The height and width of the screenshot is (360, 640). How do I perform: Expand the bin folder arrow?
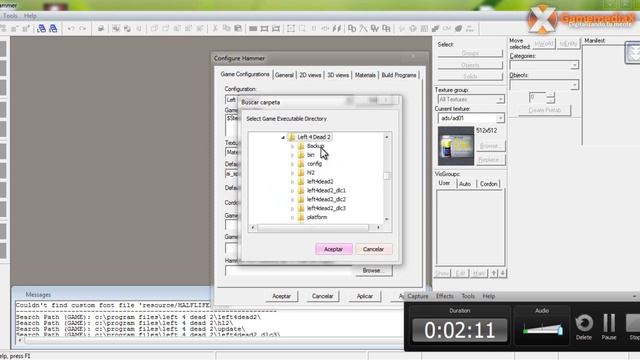point(292,155)
